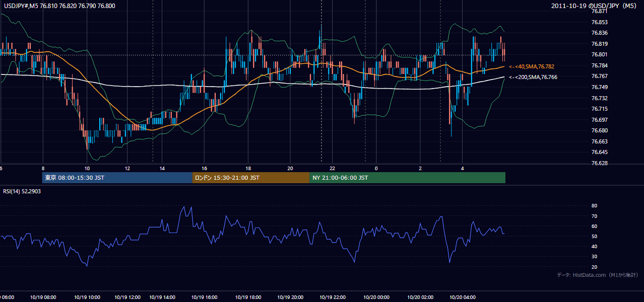Viewport: 644px width, 302px height.
Task: Click hour label 16 under price chart
Action: pyautogui.click(x=204, y=169)
